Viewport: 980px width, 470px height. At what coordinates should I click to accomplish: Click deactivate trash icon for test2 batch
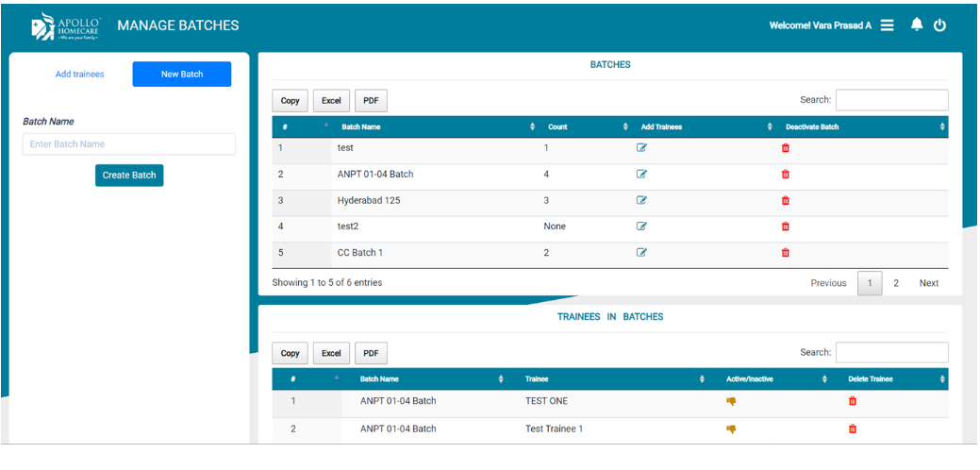pyautogui.click(x=785, y=227)
